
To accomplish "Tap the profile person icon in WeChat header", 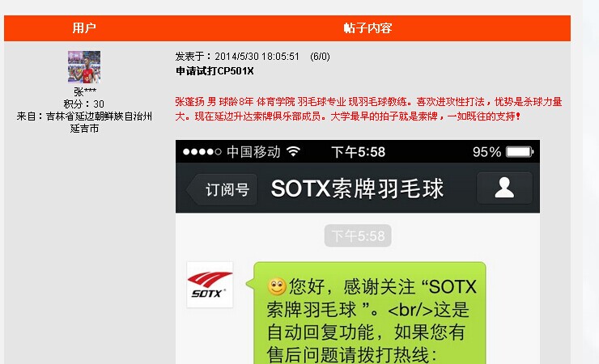I will pyautogui.click(x=504, y=188).
